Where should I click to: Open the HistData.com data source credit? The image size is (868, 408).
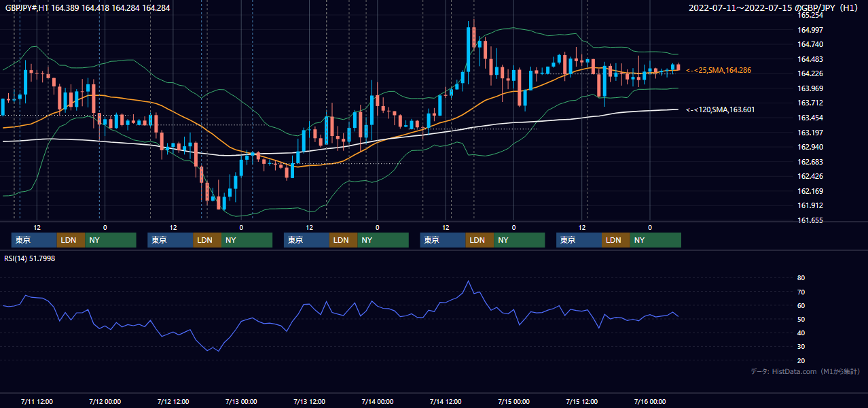[x=806, y=371]
